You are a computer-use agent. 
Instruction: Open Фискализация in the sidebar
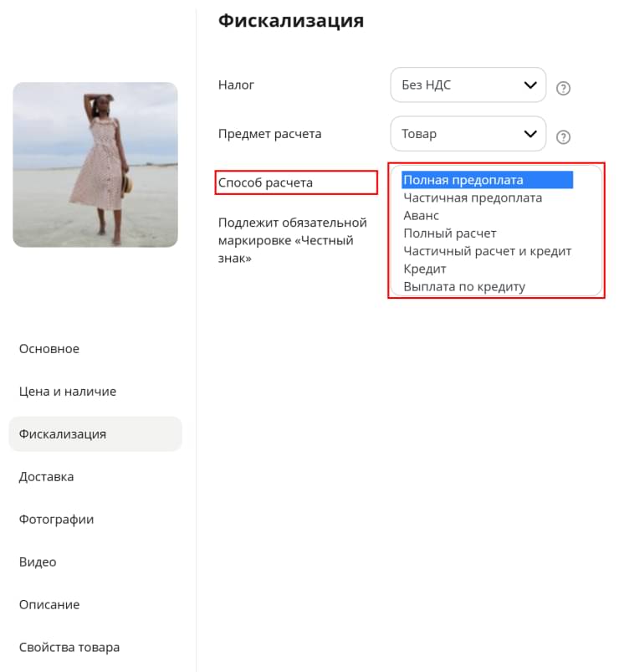[95, 433]
